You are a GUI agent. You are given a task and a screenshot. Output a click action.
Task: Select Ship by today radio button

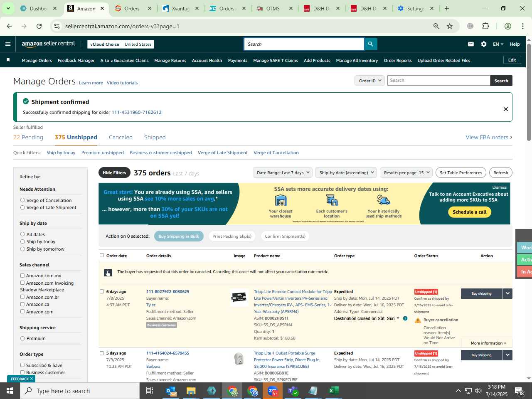22,241
